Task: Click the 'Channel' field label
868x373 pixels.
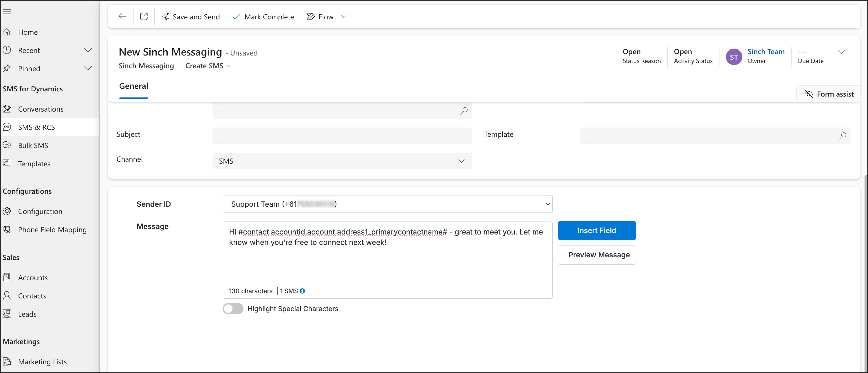Action: pos(129,159)
